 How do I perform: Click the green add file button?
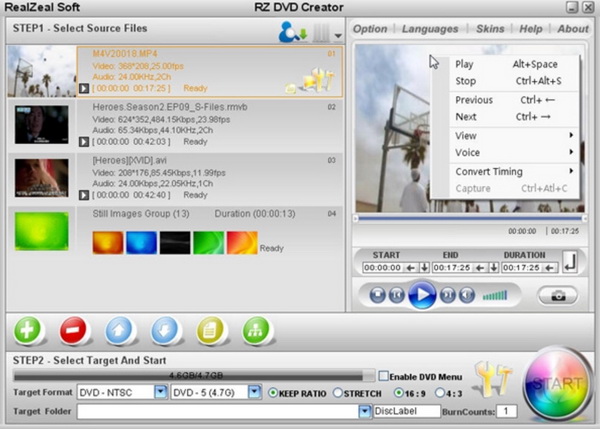click(29, 329)
